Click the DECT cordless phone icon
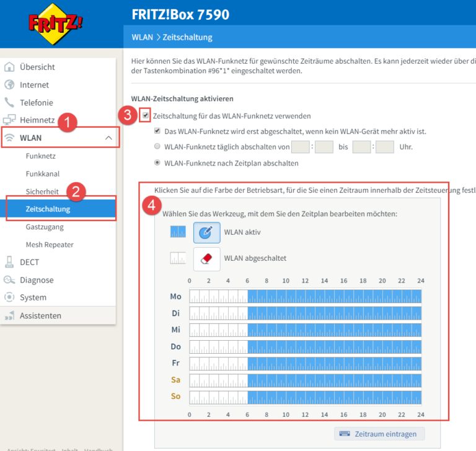The image size is (476, 451). pos(9,262)
